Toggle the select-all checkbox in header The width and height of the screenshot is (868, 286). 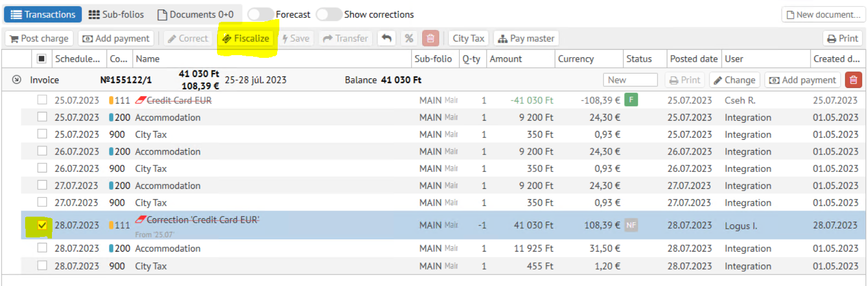click(42, 58)
